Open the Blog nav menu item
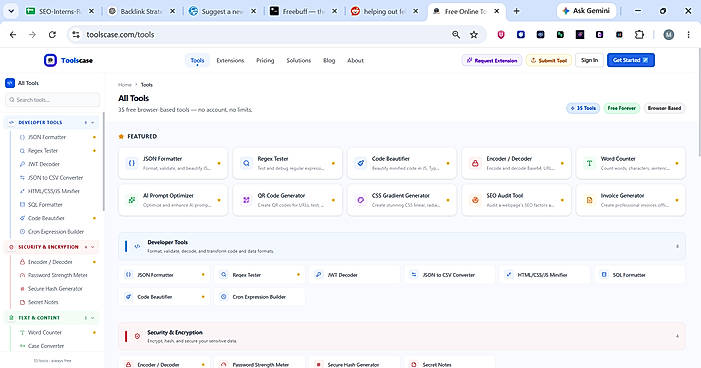The image size is (701, 368). point(329,60)
